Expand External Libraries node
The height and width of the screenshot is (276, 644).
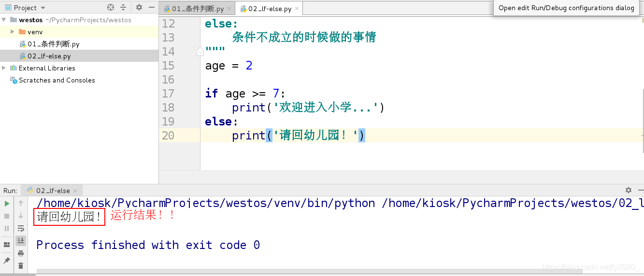4,68
